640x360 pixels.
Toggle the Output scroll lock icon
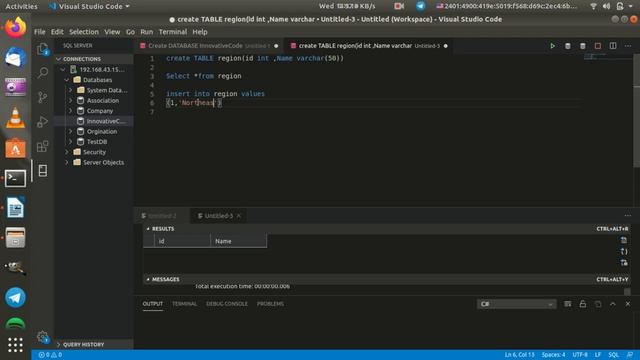[x=583, y=304]
